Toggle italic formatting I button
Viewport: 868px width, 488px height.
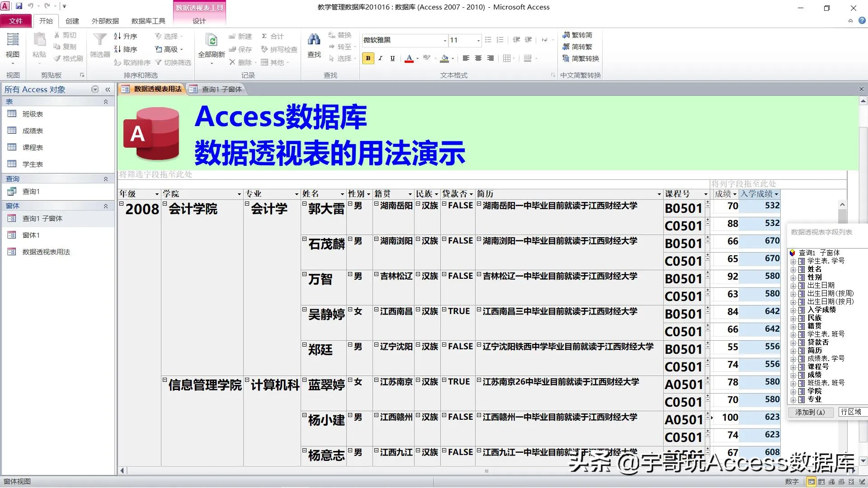coord(380,58)
